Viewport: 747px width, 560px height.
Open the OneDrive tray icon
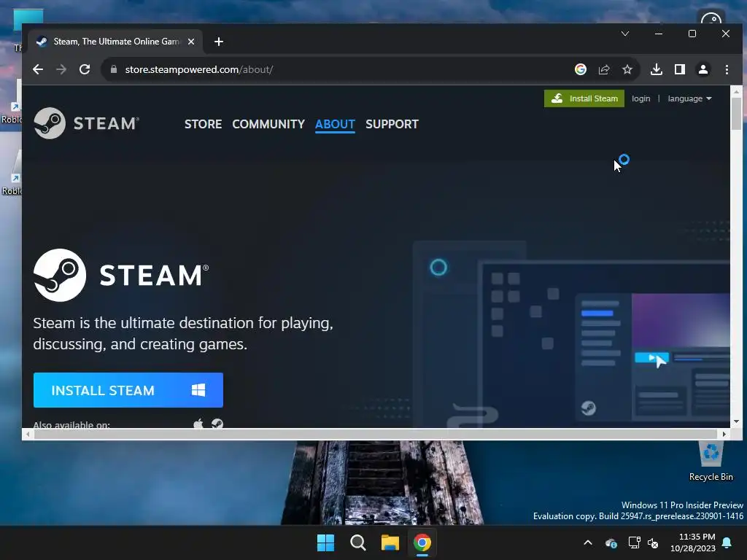611,542
